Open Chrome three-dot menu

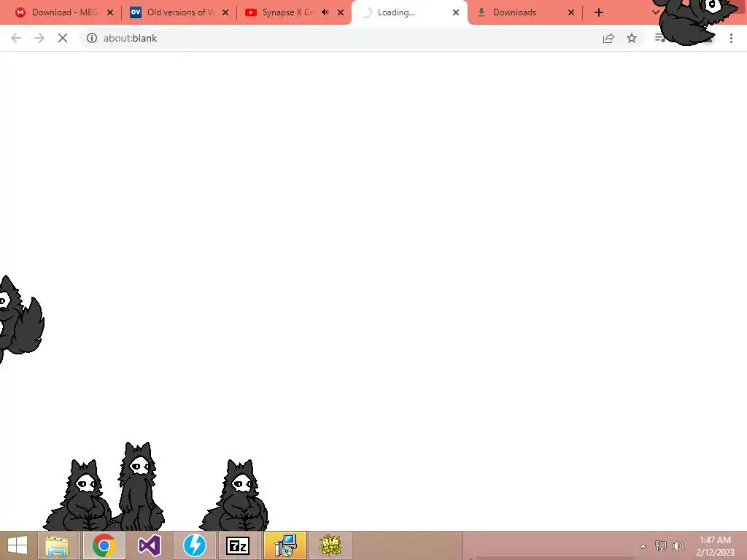731,38
